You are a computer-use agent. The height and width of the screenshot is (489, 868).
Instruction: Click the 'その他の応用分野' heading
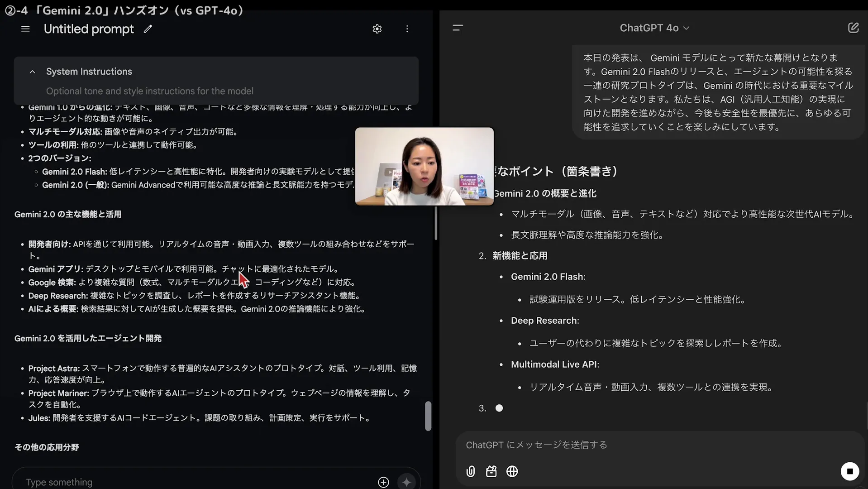pyautogui.click(x=47, y=447)
